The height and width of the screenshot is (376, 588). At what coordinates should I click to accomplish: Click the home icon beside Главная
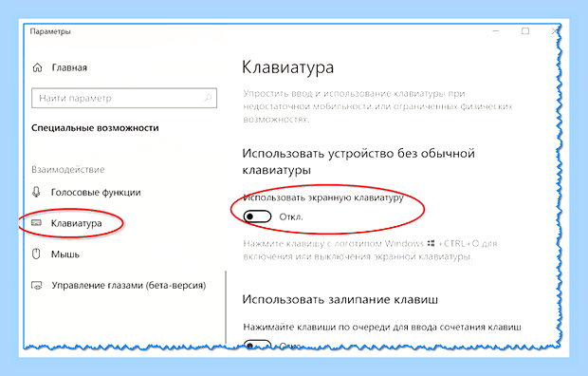coord(38,67)
